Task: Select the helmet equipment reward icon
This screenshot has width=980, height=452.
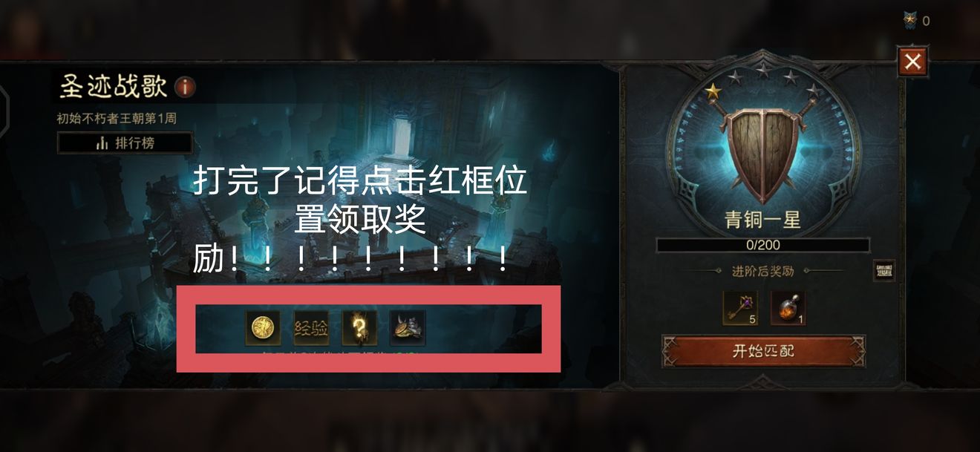Action: coord(408,328)
